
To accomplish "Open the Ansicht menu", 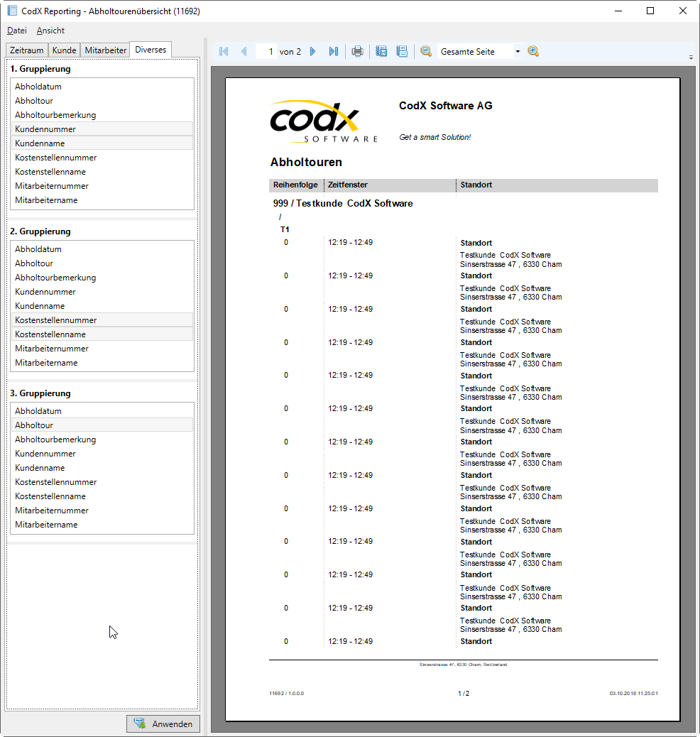I will tap(50, 31).
